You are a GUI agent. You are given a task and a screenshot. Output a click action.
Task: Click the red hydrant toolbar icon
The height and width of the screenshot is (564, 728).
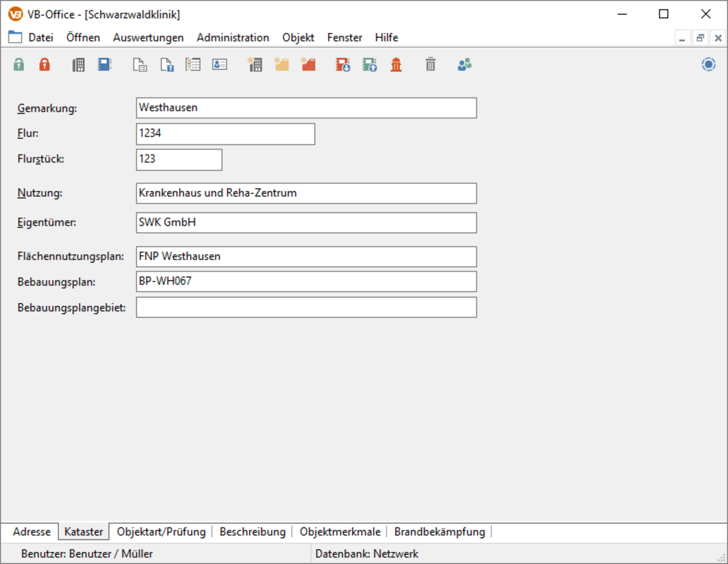[396, 65]
